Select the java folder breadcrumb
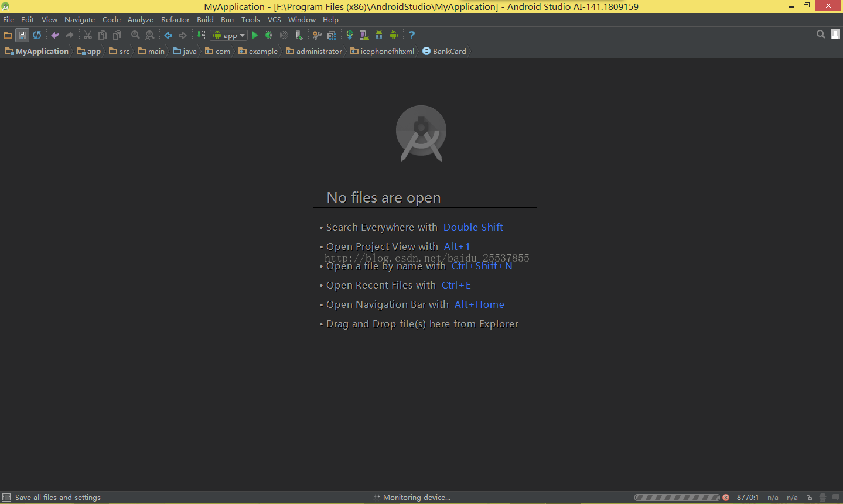Viewport: 843px width, 504px height. (185, 52)
